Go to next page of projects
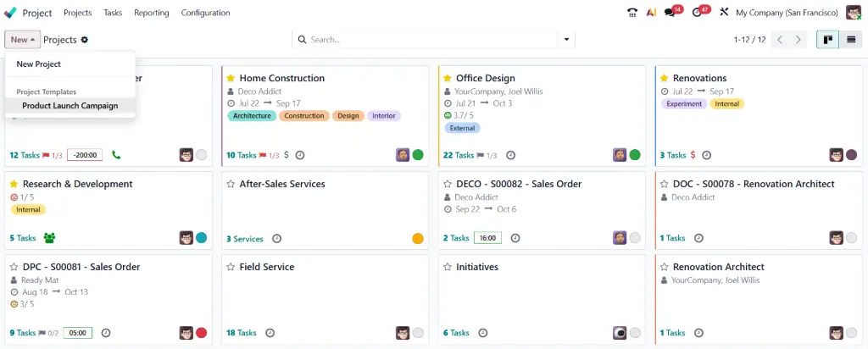This screenshot has width=868, height=349. 798,40
